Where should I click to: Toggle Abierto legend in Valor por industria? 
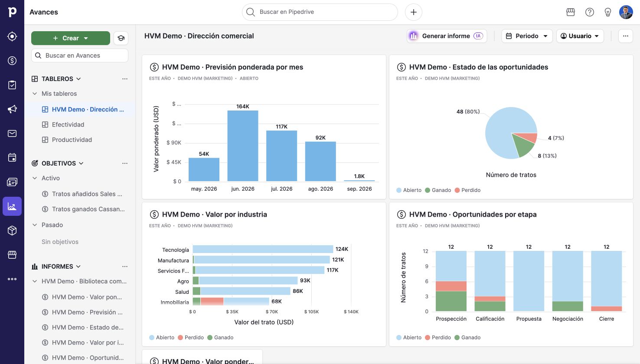tap(162, 338)
